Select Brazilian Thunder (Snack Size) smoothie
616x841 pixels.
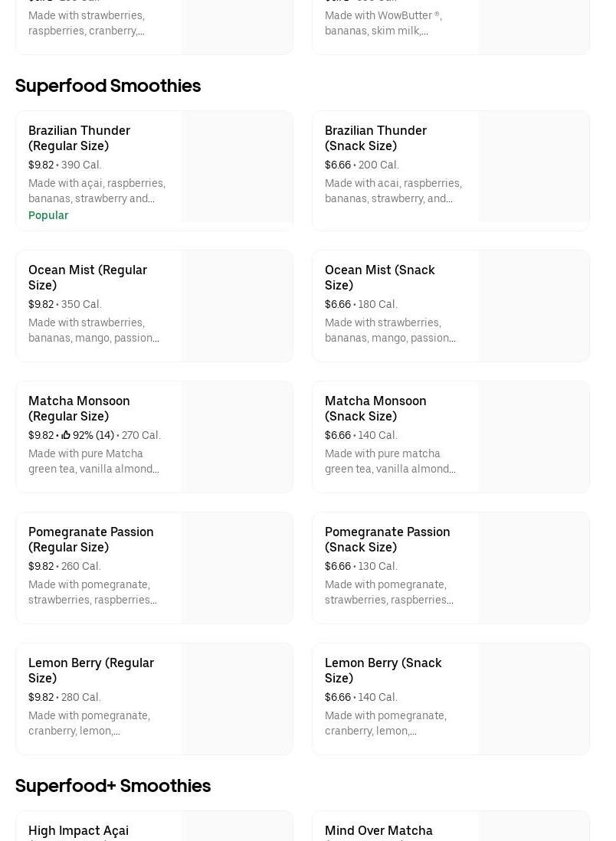click(x=375, y=138)
